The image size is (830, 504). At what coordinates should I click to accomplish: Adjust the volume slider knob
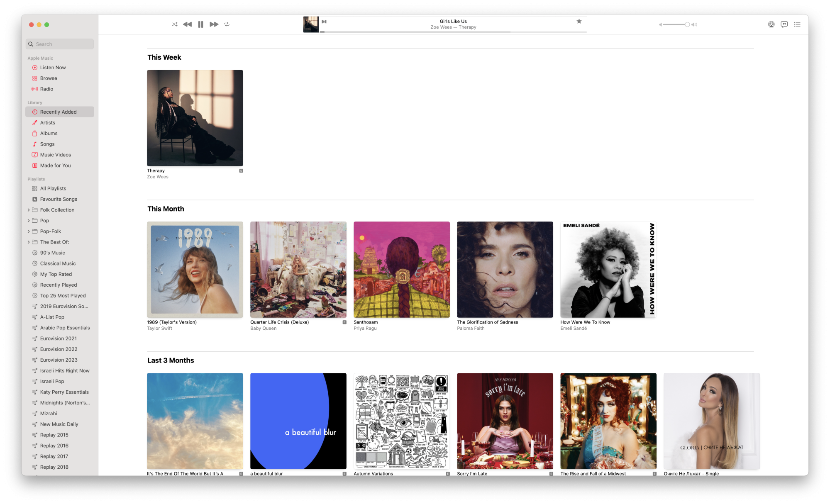tap(687, 25)
